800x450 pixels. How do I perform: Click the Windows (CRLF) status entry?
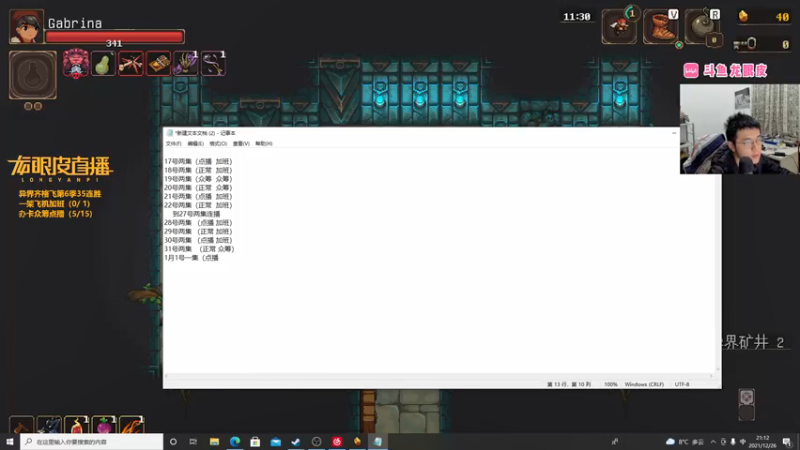(644, 384)
